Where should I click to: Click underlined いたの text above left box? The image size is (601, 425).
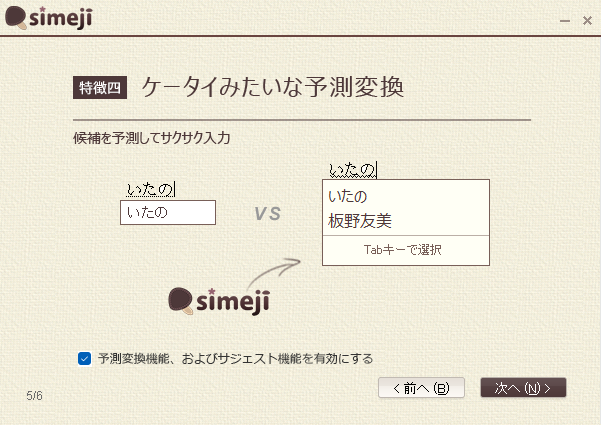pos(150,189)
